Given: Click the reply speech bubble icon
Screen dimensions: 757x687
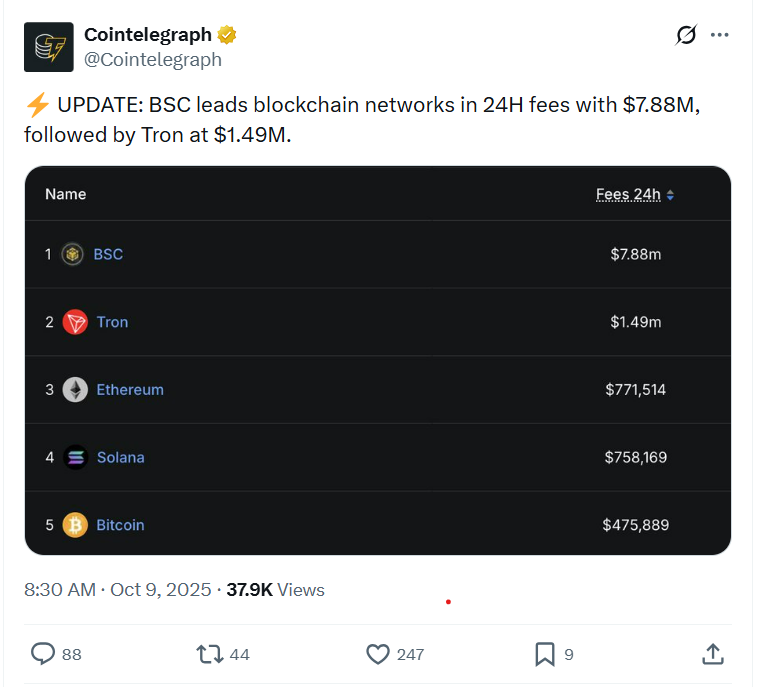Looking at the screenshot, I should coord(43,654).
